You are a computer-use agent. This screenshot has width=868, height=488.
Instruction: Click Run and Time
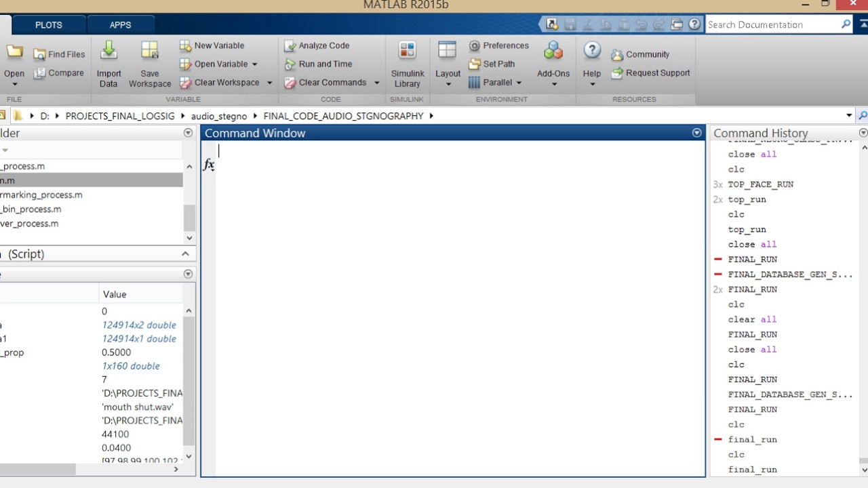tap(318, 64)
